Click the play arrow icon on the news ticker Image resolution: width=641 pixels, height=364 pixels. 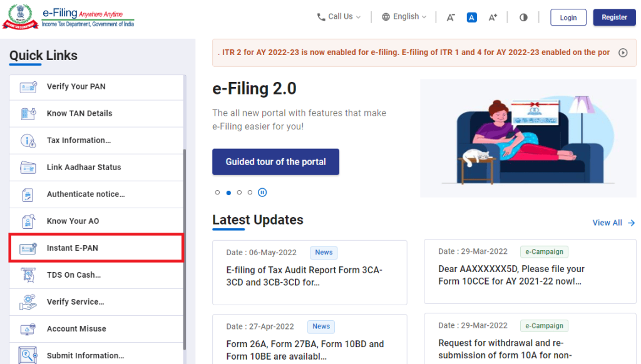tap(623, 53)
